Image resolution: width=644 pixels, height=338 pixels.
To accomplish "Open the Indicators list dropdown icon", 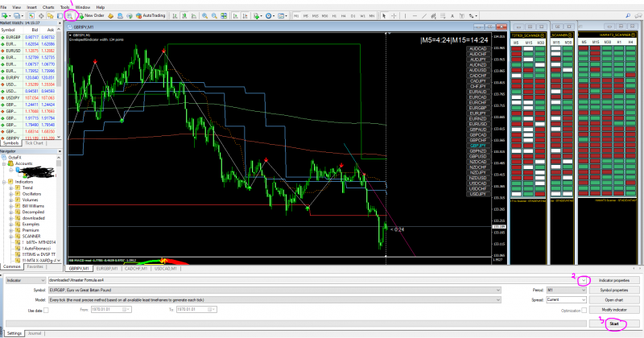I will (x=258, y=15).
